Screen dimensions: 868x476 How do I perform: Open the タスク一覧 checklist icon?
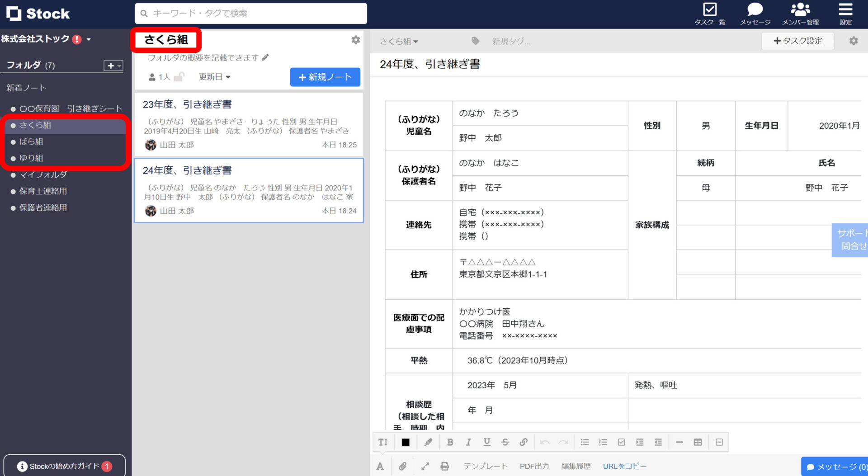coord(710,10)
